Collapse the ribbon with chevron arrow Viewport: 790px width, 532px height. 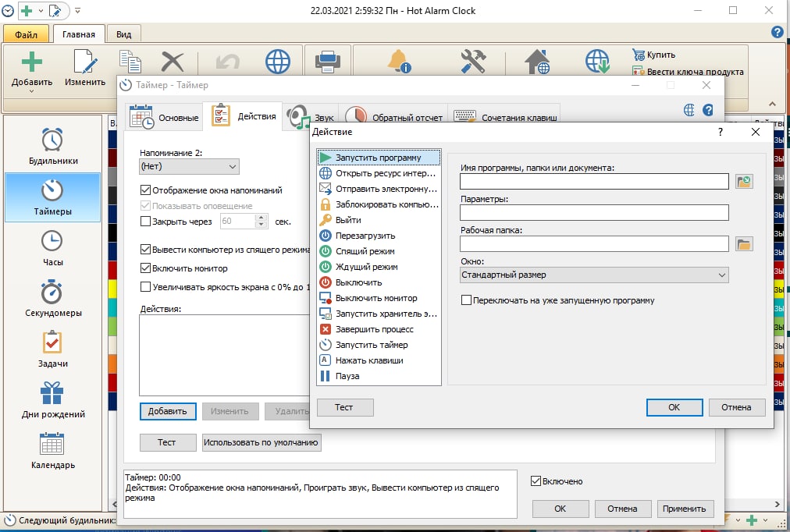[x=772, y=104]
